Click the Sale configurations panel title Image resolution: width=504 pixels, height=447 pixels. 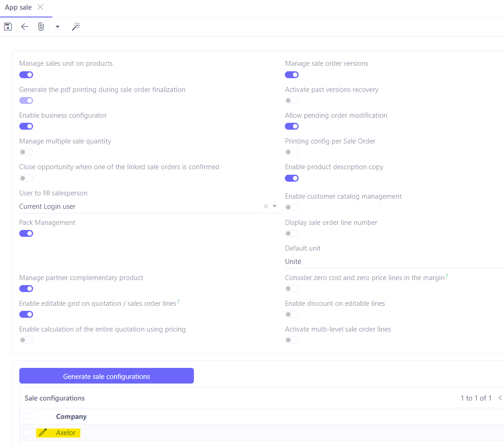[55, 398]
